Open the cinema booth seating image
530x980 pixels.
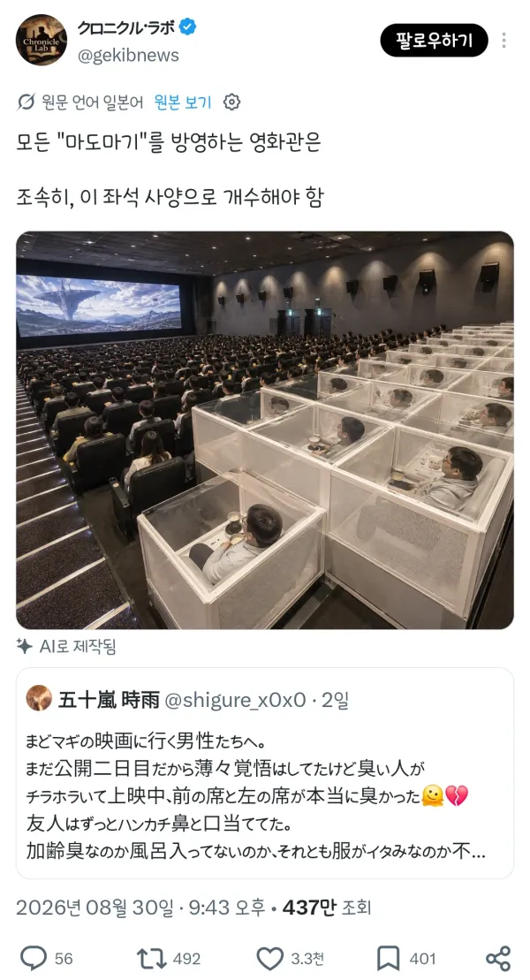click(265, 430)
